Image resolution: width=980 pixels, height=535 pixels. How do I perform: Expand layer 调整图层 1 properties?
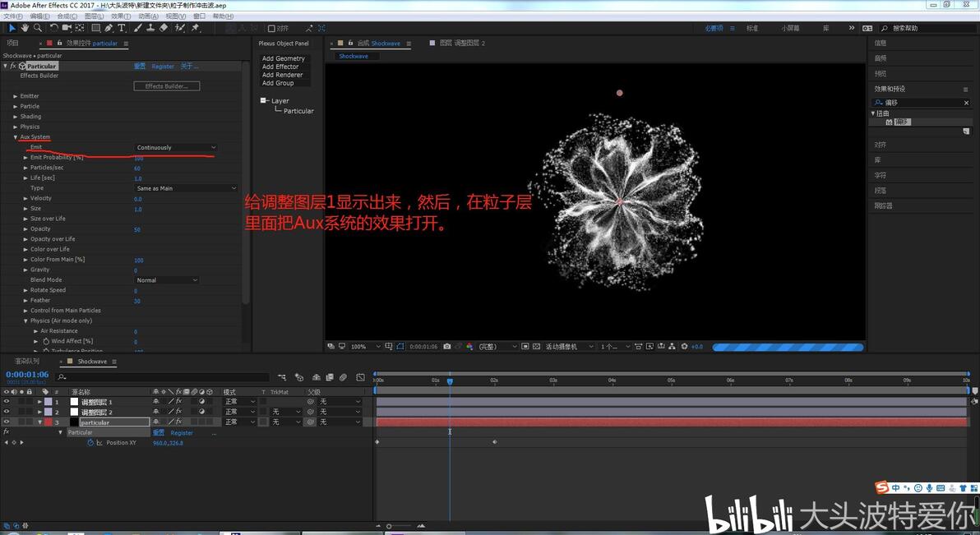click(x=40, y=402)
